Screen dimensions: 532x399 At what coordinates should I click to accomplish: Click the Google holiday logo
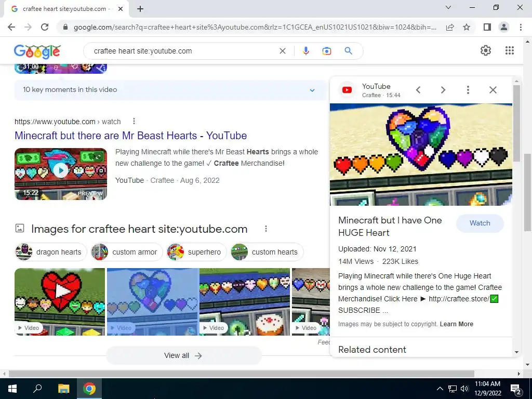tap(37, 51)
